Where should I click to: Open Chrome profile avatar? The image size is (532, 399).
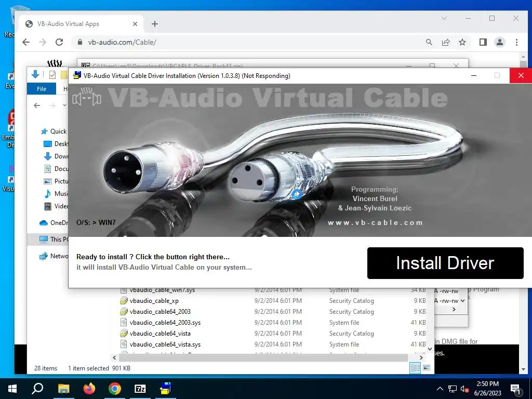(x=500, y=42)
